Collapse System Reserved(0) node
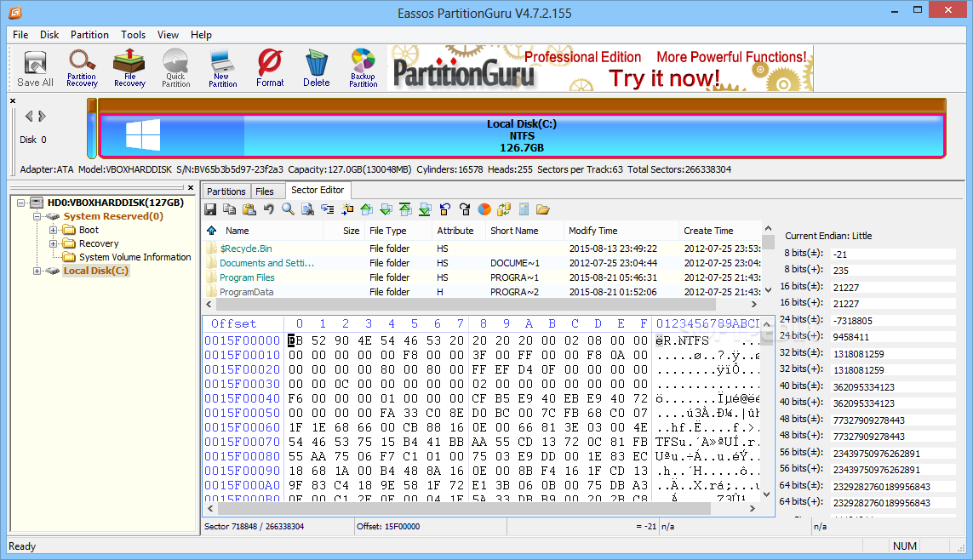973x560 pixels. pos(37,216)
